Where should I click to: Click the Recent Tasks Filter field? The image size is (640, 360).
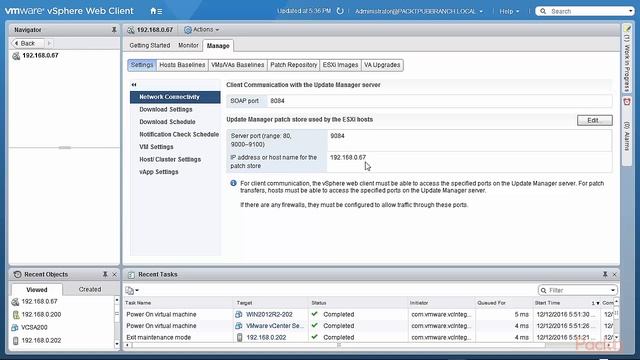click(x=579, y=290)
